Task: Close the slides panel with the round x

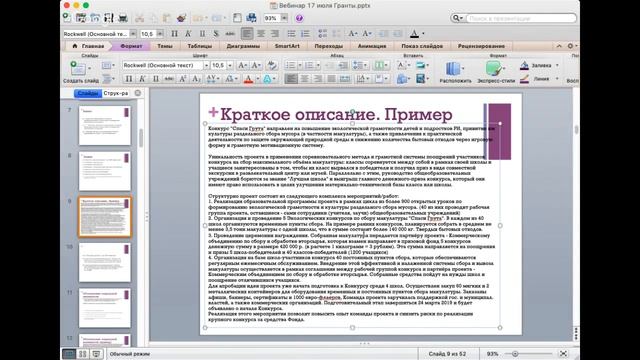Action: (x=138, y=93)
